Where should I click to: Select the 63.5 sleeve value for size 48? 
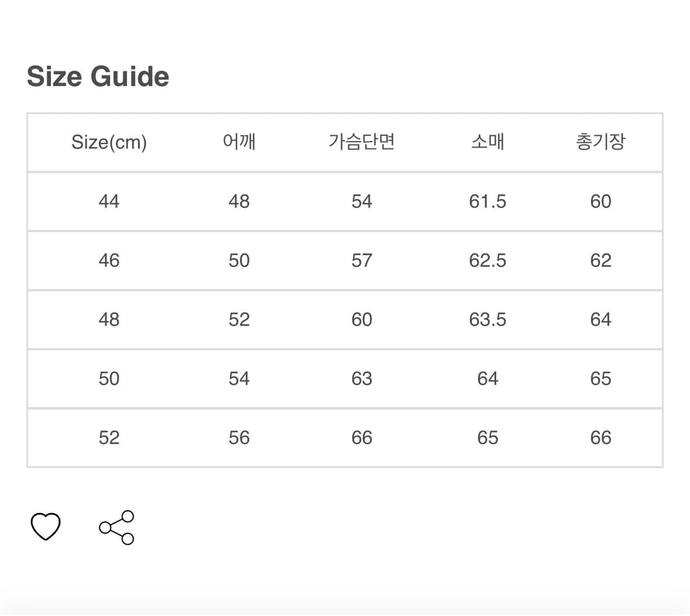pos(488,319)
